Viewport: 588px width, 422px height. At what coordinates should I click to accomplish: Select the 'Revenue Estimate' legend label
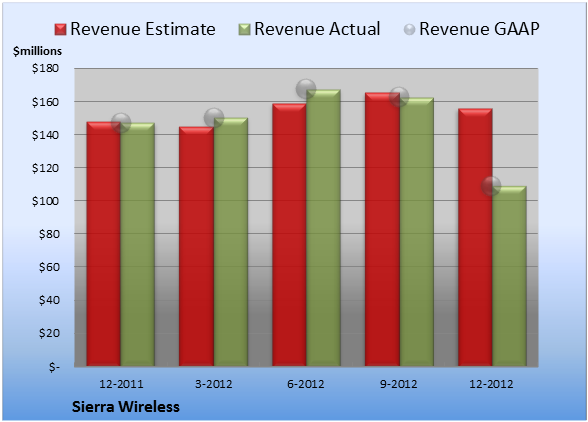pyautogui.click(x=143, y=29)
